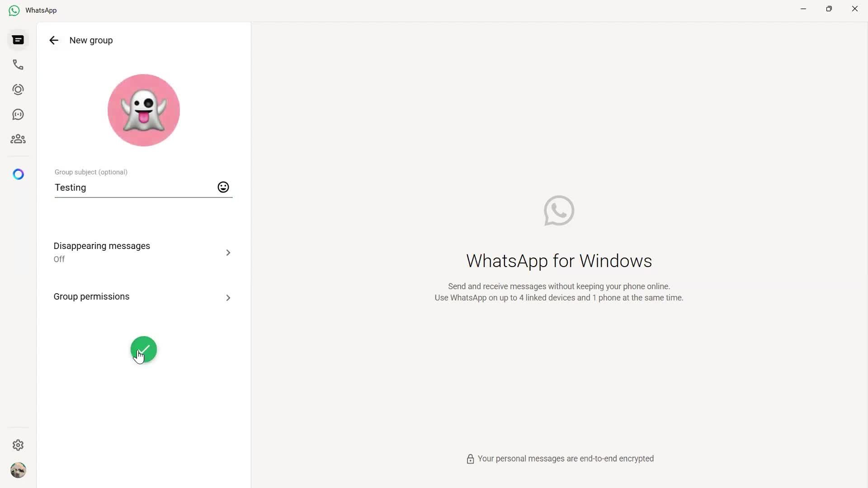Image resolution: width=868 pixels, height=488 pixels.
Task: Open the Chats tab icon
Action: click(x=18, y=40)
